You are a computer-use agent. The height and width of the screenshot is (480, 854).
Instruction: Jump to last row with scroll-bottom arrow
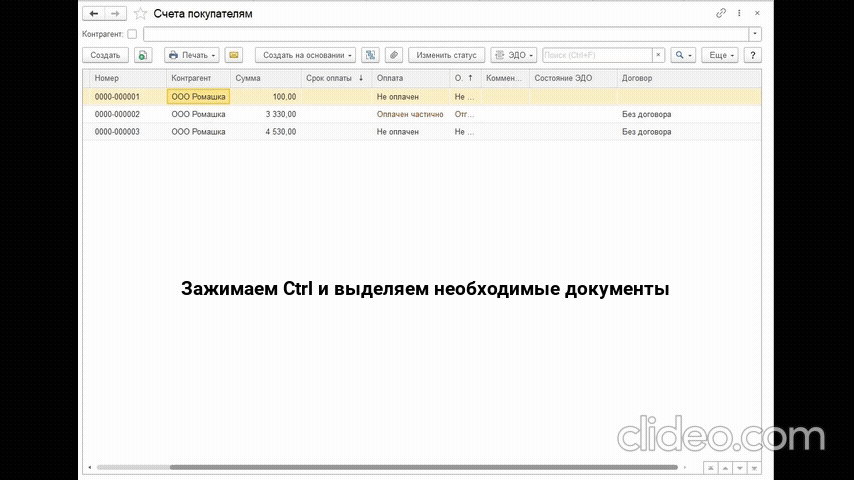pyautogui.click(x=754, y=468)
